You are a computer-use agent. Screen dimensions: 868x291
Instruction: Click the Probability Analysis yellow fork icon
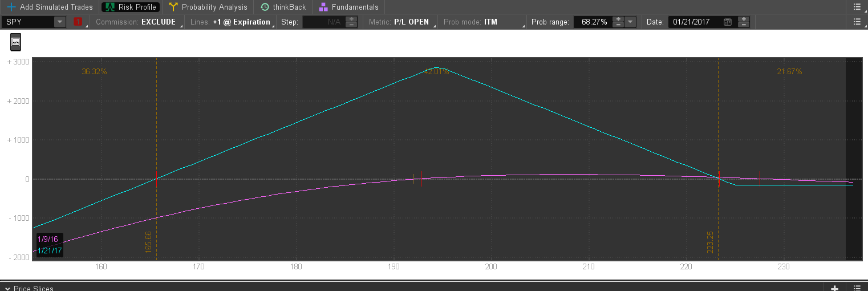coord(173,7)
